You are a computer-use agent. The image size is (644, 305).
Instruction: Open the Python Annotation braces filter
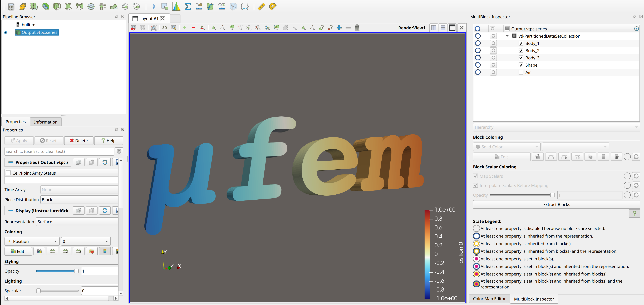pos(244,6)
